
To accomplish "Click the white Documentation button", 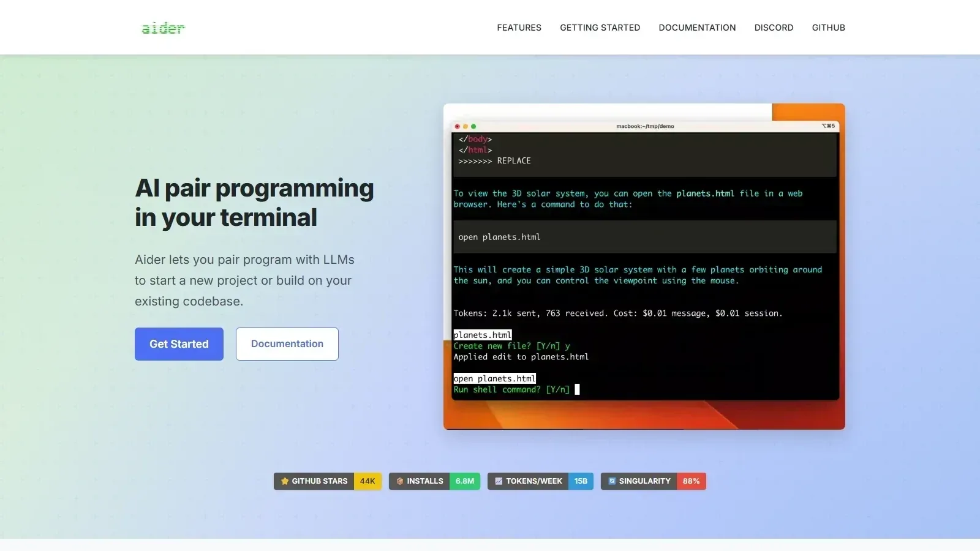I will click(x=287, y=344).
